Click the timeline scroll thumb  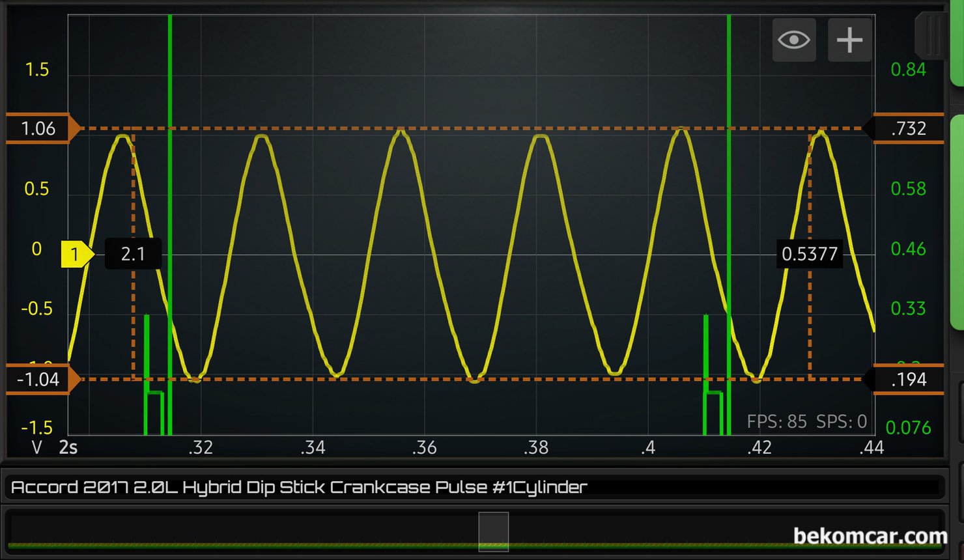coord(493,531)
